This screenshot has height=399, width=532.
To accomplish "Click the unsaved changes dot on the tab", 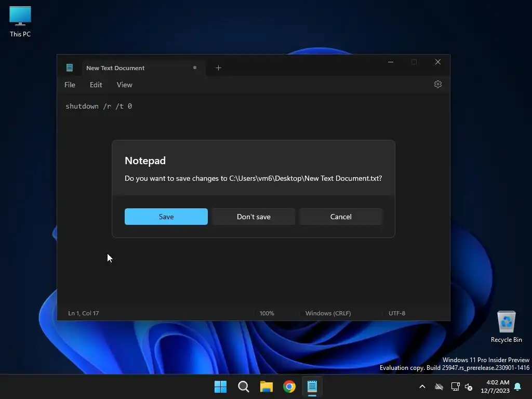I will (x=195, y=68).
